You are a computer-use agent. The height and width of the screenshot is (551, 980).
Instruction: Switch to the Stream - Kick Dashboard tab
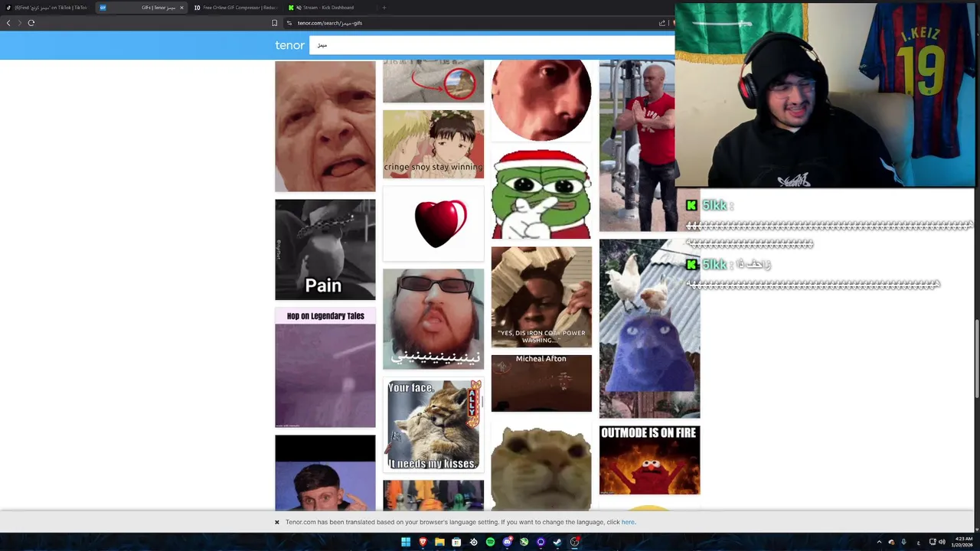click(328, 8)
